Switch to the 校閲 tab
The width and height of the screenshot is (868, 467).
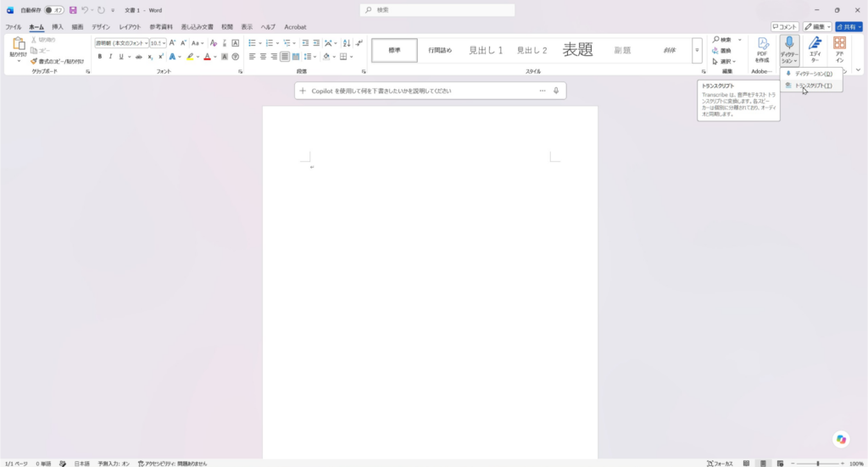227,26
